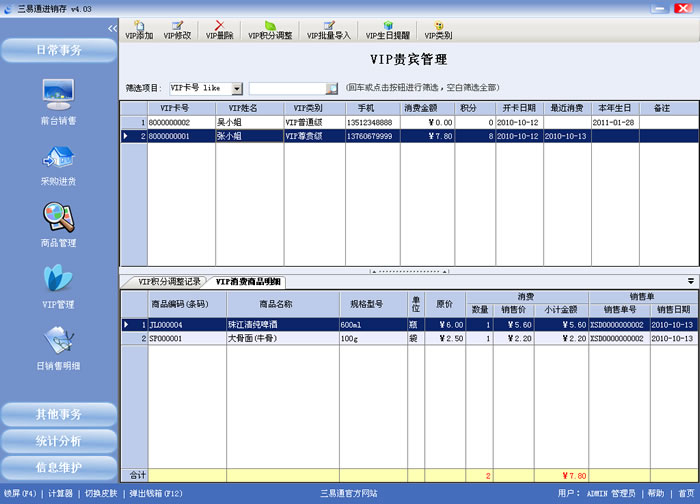
Task: Click the 销售日期 column header
Action: pos(673,309)
